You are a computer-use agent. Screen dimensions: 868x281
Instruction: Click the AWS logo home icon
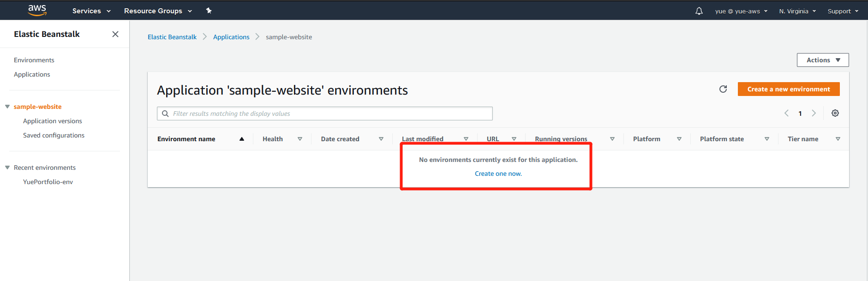tap(37, 10)
